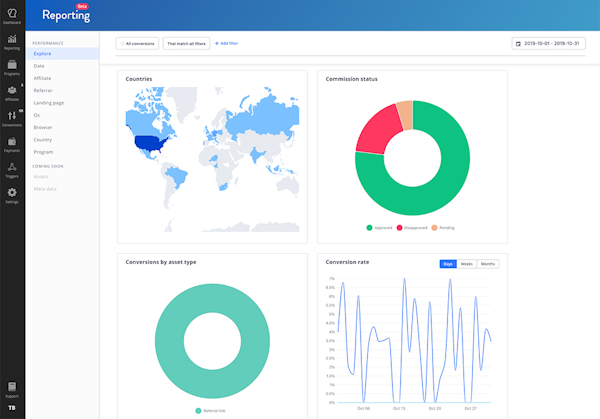Go to Affiliates in the sidebar
Viewport: 600px width, 419px height.
click(x=12, y=93)
